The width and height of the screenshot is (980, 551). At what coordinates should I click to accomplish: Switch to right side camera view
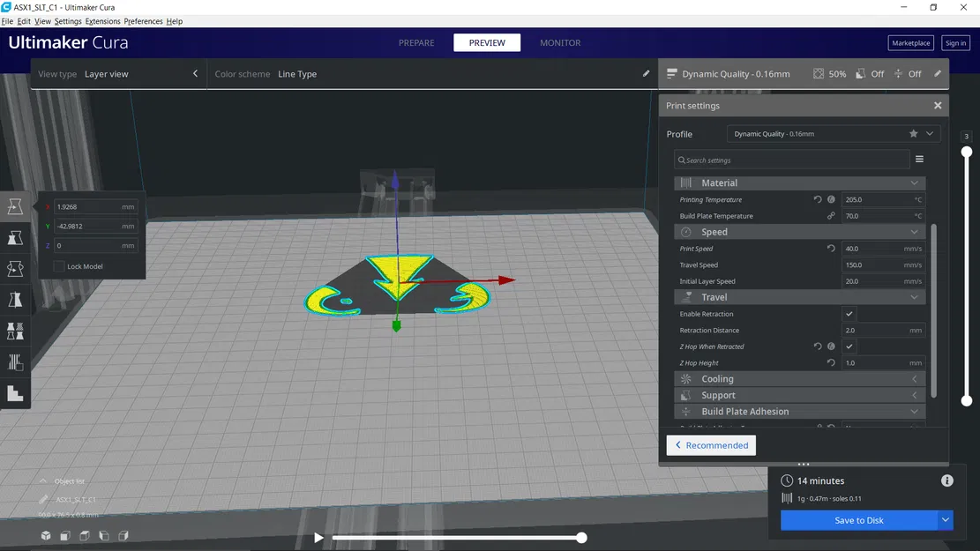[123, 535]
